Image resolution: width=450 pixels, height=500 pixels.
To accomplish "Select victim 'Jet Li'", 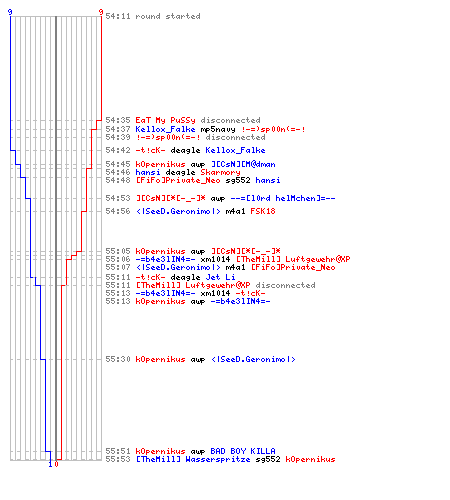I will pyautogui.click(x=220, y=277).
